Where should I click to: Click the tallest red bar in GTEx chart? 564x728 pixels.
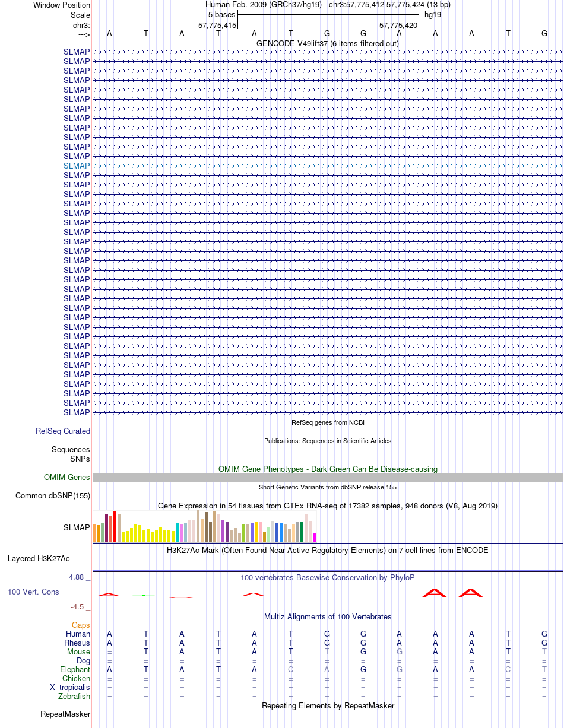pyautogui.click(x=115, y=527)
